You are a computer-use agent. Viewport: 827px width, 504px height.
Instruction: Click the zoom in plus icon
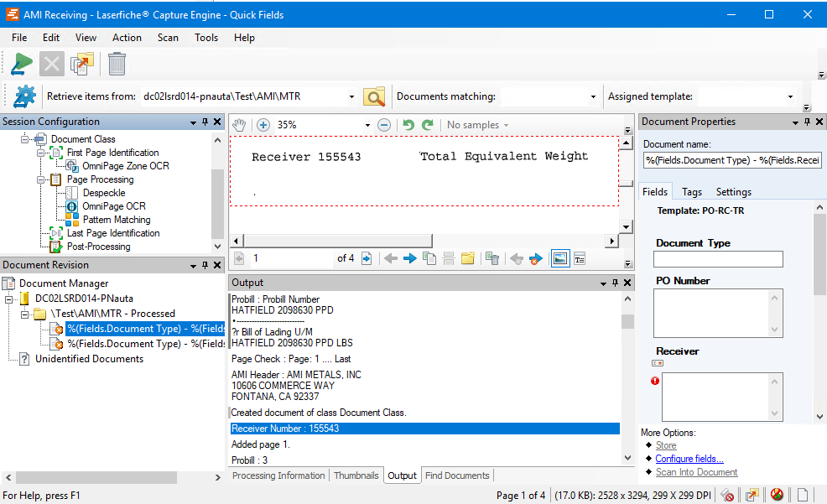(263, 125)
